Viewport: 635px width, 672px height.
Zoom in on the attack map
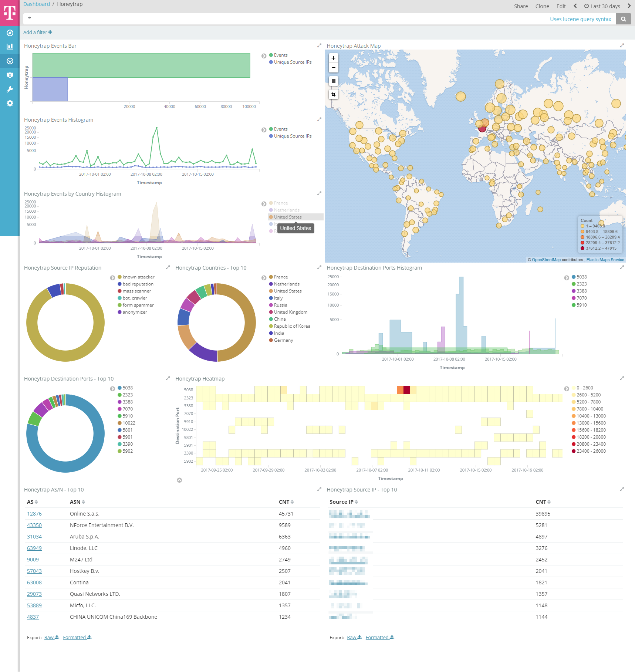[x=333, y=58]
